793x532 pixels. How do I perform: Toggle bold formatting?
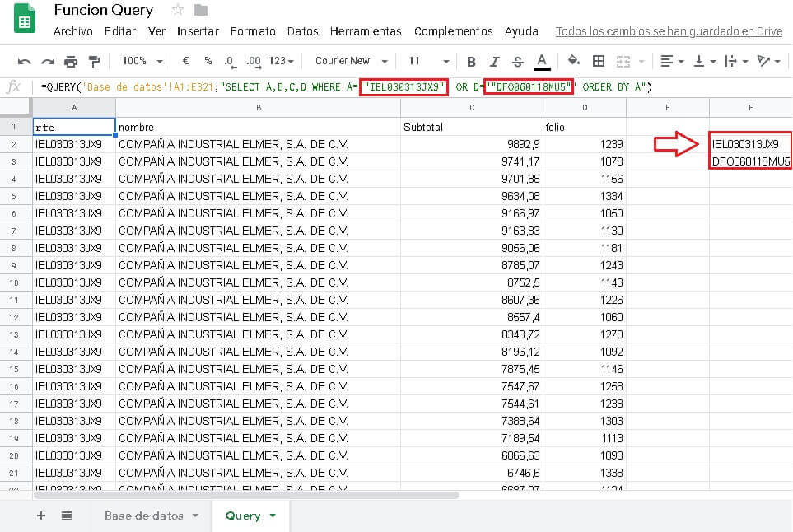point(471,62)
